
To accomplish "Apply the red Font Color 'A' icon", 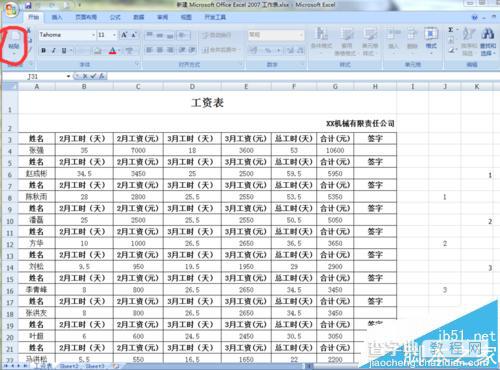I will (x=113, y=51).
